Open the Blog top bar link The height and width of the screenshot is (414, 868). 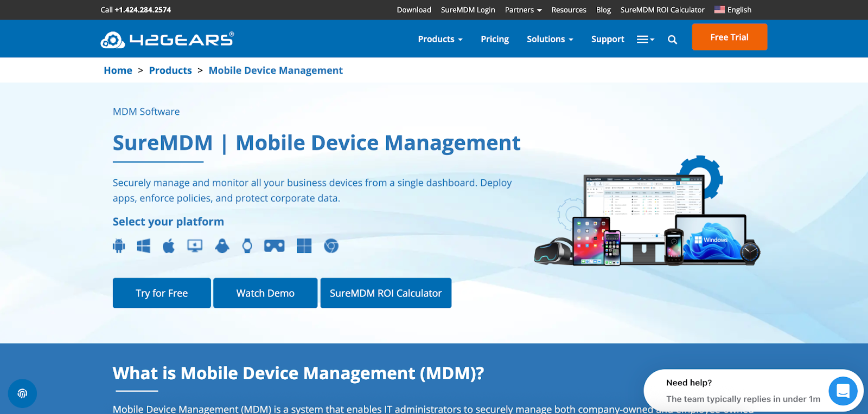pyautogui.click(x=603, y=10)
